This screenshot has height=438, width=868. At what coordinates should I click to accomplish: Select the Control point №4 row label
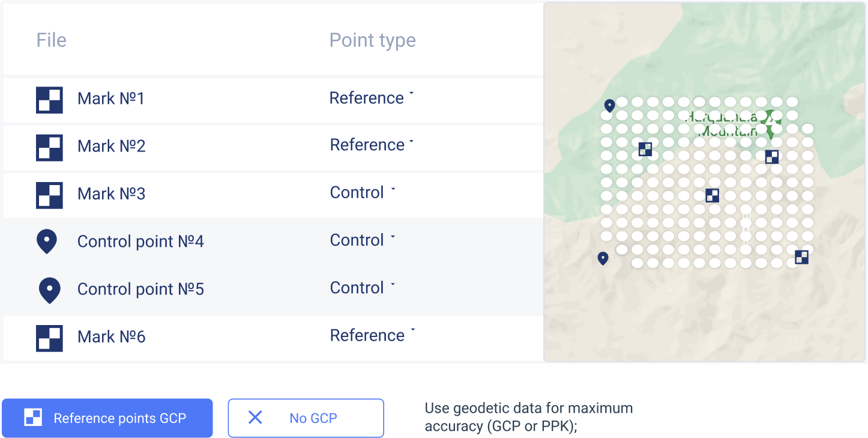coord(140,242)
